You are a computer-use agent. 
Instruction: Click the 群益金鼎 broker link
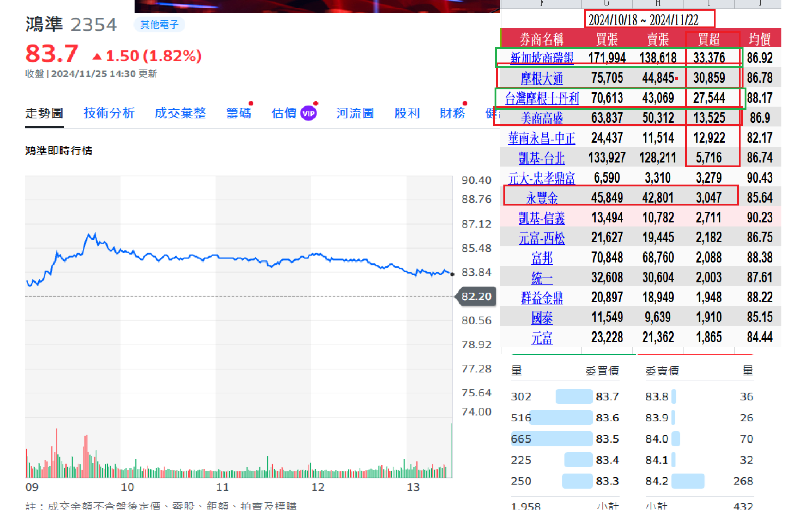pos(542,297)
